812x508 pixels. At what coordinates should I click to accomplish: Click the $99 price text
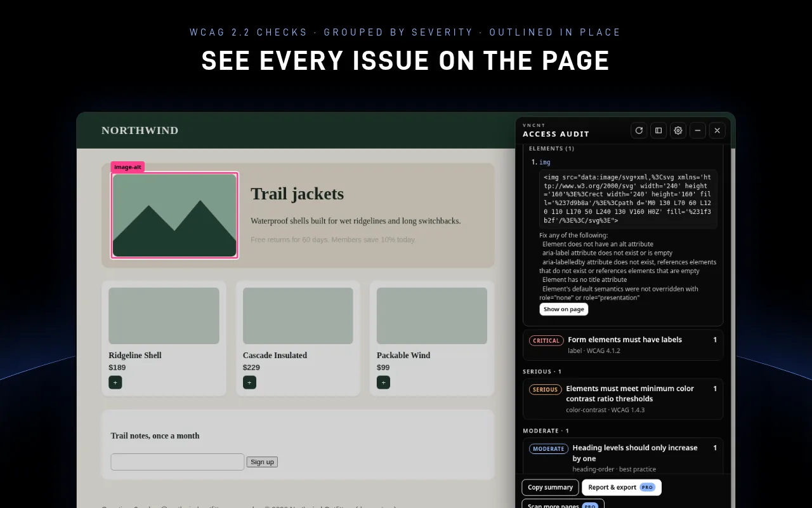point(383,367)
